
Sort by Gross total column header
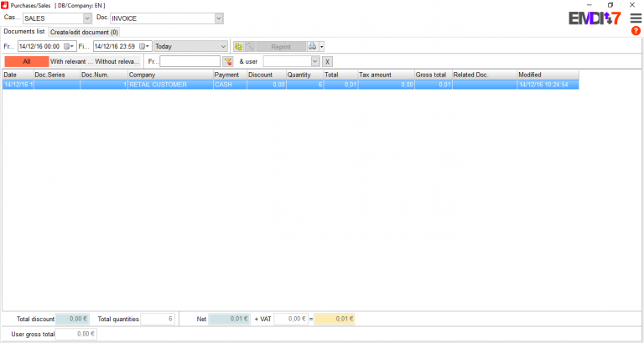434,75
